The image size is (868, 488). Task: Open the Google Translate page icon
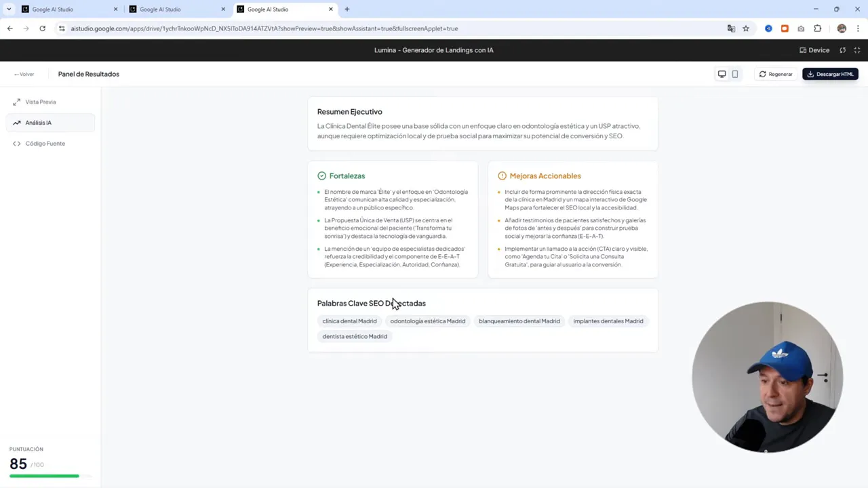[x=730, y=28]
